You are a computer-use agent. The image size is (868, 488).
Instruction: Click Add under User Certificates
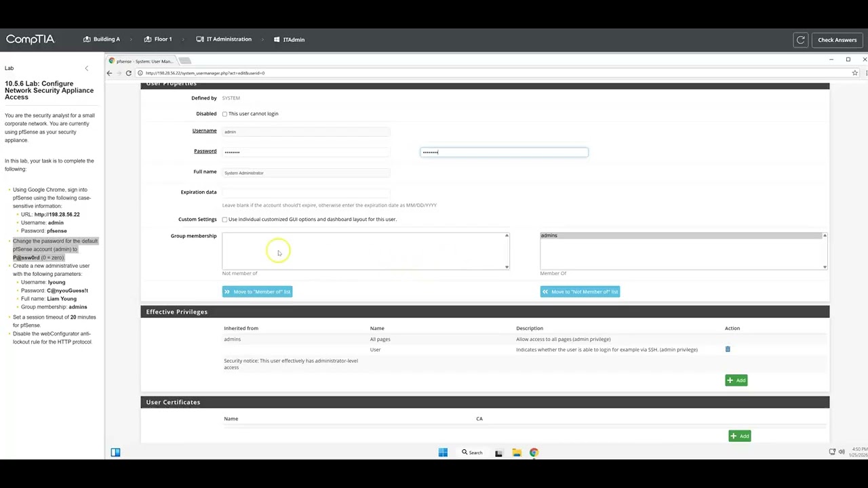tap(739, 436)
